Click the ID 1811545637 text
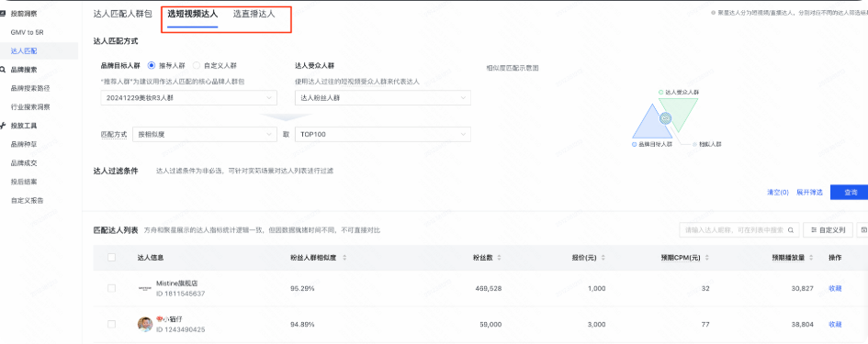 (180, 294)
